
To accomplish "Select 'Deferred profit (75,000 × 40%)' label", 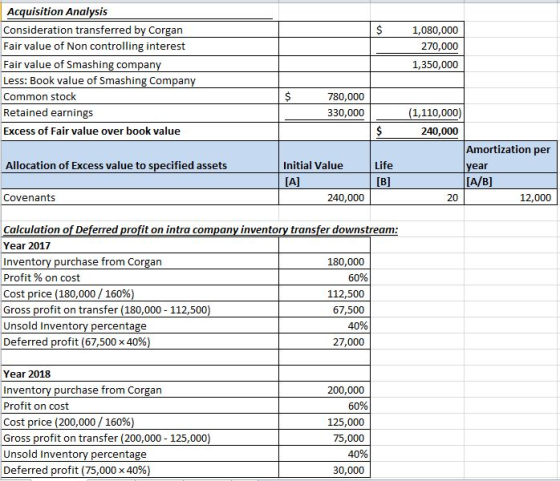I will click(77, 470).
